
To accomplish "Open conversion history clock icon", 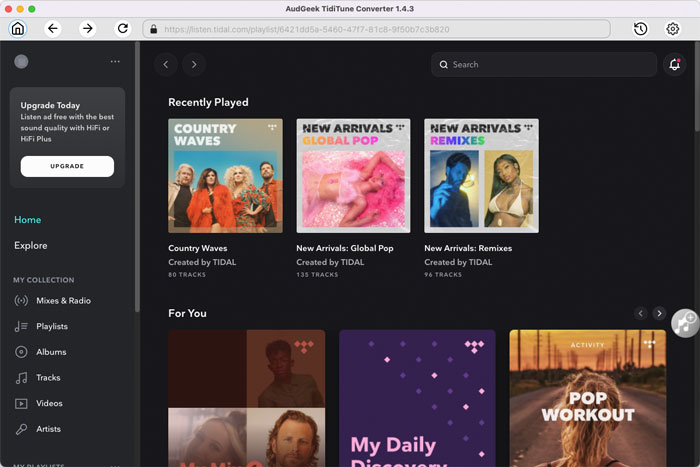I will pyautogui.click(x=641, y=29).
